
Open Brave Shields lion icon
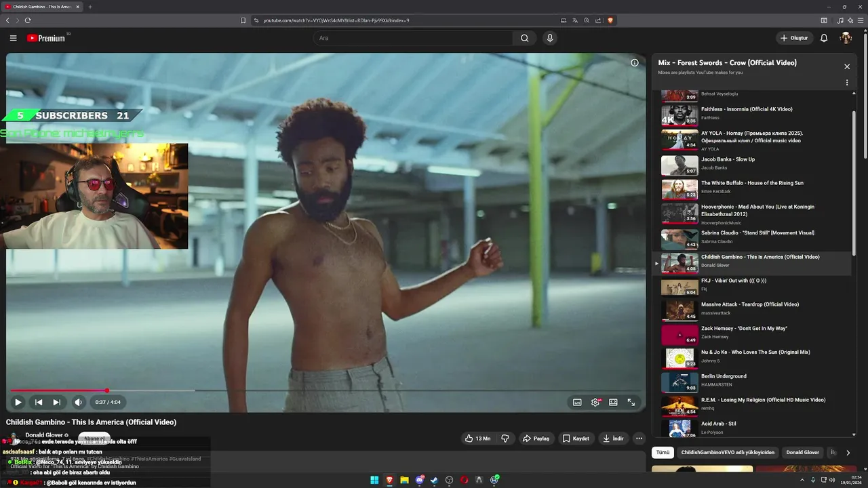click(610, 20)
